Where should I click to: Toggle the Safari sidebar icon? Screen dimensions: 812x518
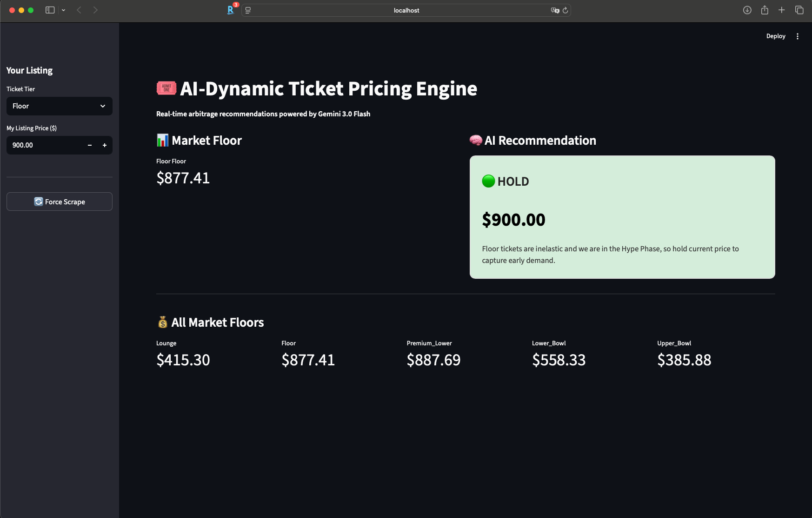tap(50, 10)
